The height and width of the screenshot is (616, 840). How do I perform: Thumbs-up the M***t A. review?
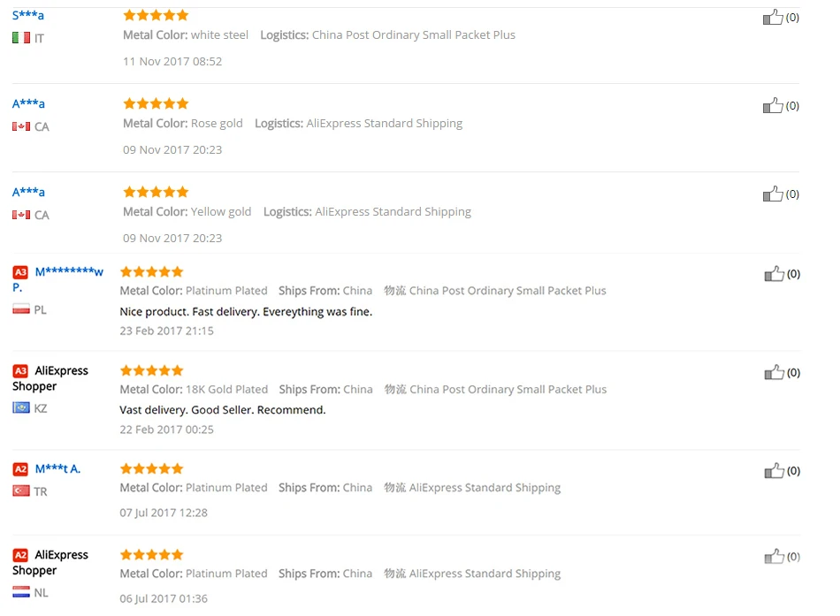[774, 471]
